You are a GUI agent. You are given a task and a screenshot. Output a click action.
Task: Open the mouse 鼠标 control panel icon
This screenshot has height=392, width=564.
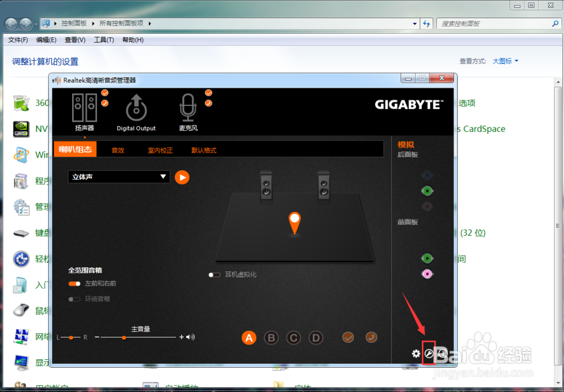tap(21, 310)
